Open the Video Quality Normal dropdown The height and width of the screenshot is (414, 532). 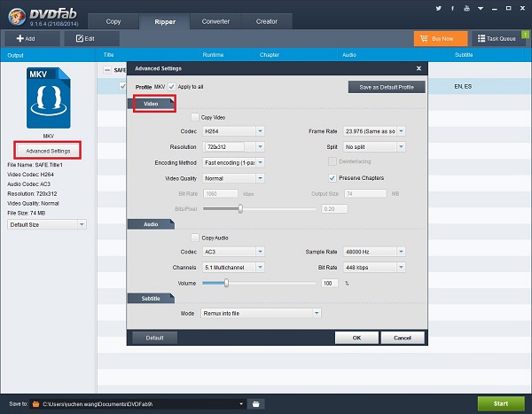233,178
